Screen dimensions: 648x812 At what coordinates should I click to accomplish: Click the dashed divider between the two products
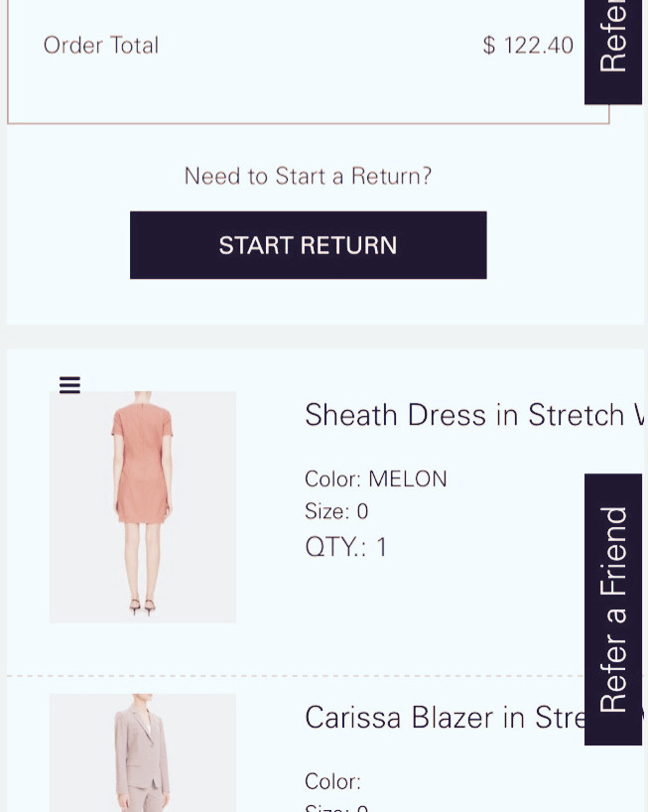(296, 676)
